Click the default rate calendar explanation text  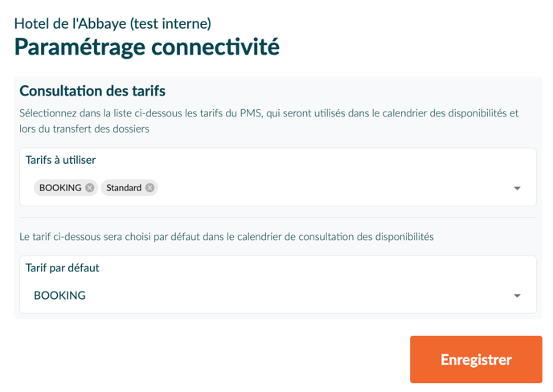click(226, 237)
